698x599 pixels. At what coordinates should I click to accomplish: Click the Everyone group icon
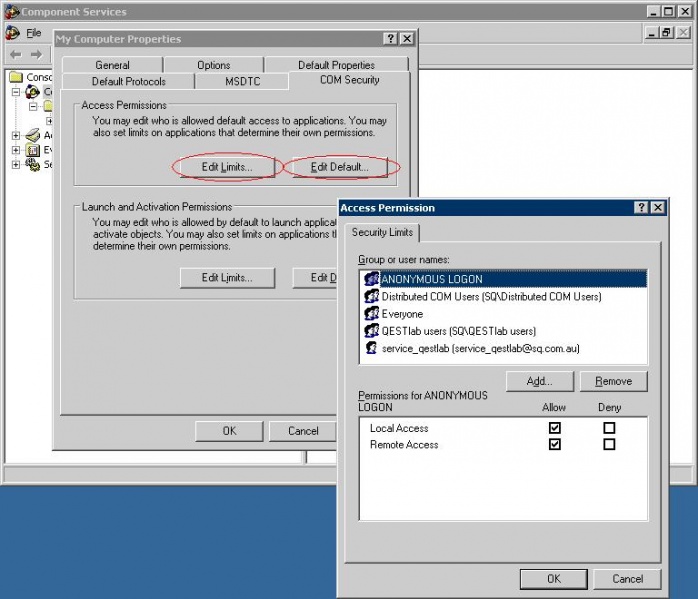point(371,313)
